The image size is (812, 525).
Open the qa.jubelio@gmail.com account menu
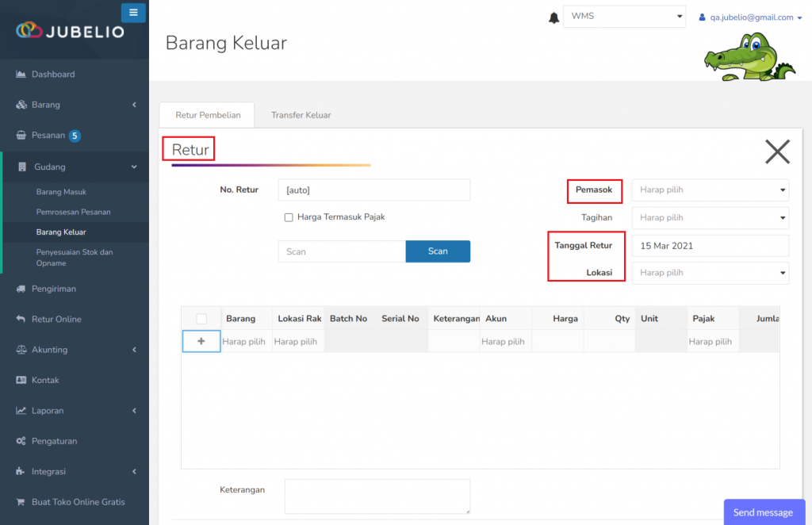[x=751, y=17]
